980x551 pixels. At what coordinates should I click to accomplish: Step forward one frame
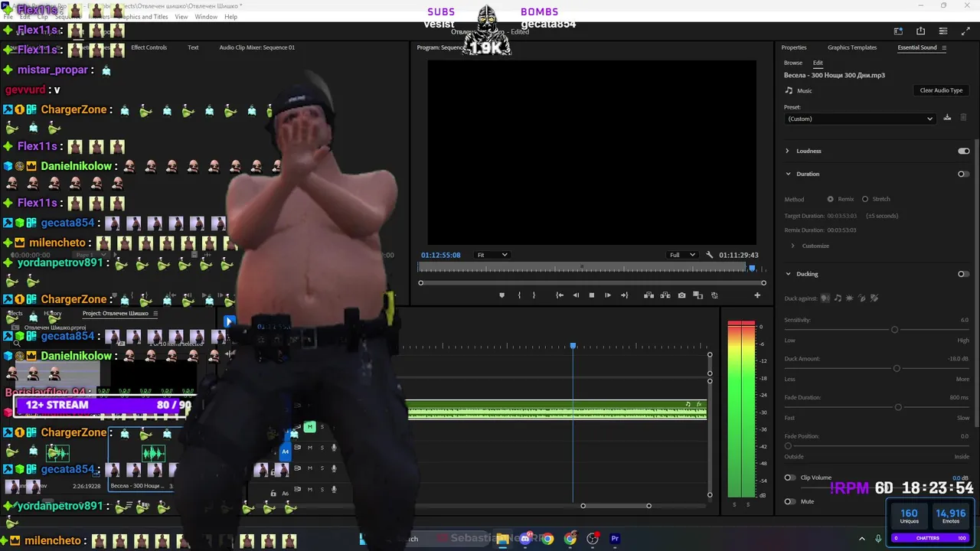point(608,295)
